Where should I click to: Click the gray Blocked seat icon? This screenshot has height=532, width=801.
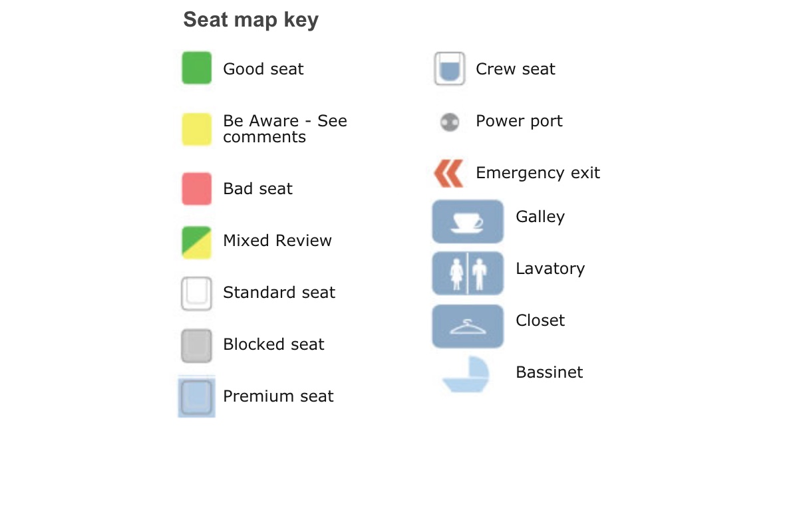(x=197, y=346)
